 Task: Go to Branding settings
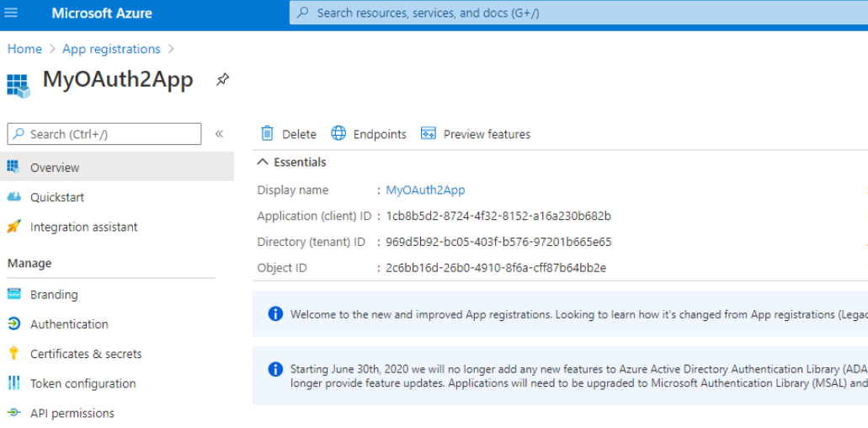(x=54, y=295)
